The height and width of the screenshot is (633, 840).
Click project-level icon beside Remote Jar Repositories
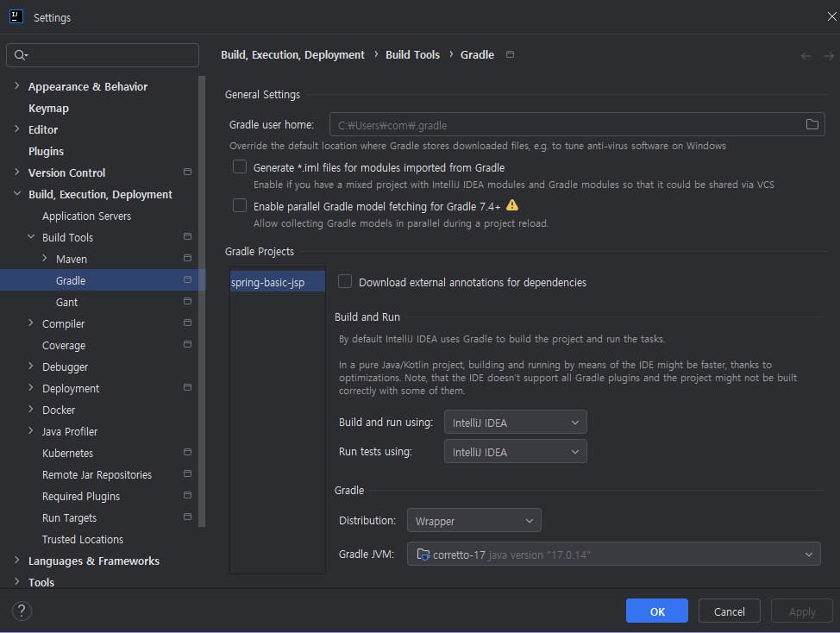click(x=187, y=474)
